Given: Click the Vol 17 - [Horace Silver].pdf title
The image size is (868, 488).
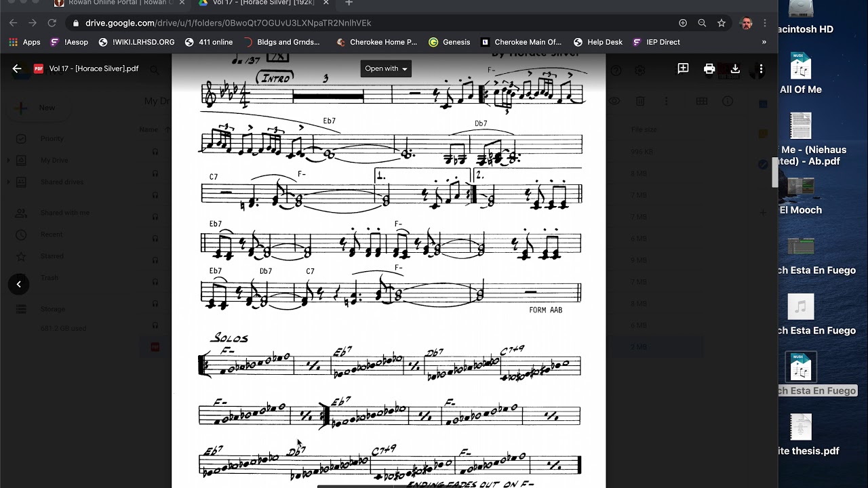Looking at the screenshot, I should pyautogui.click(x=94, y=68).
